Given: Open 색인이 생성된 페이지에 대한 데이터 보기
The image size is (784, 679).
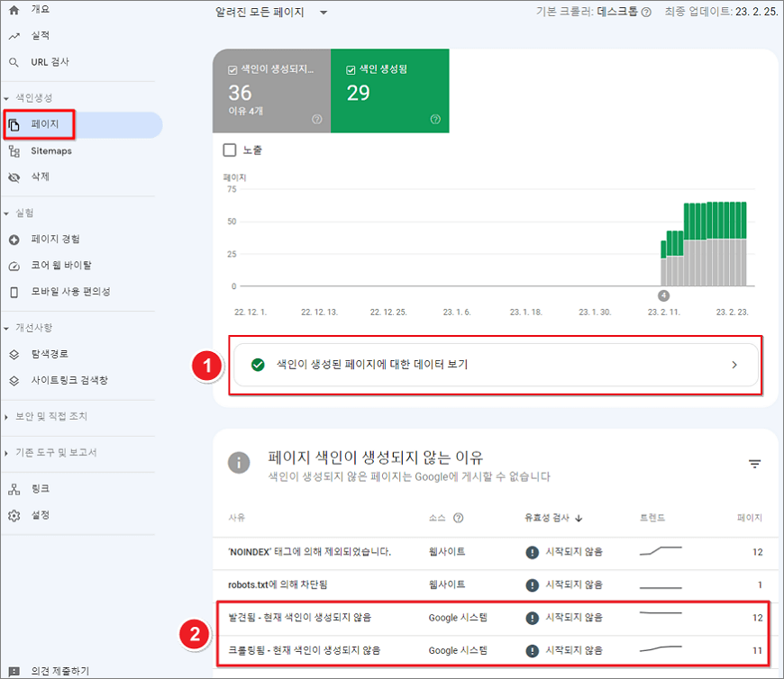Looking at the screenshot, I should tap(496, 365).
